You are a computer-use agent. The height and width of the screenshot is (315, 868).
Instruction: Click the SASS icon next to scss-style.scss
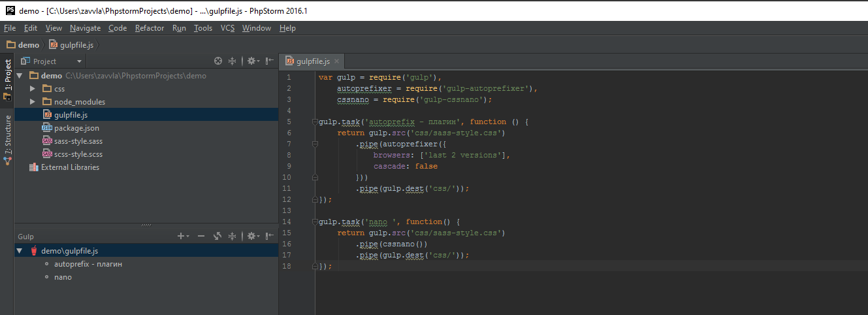coord(47,154)
